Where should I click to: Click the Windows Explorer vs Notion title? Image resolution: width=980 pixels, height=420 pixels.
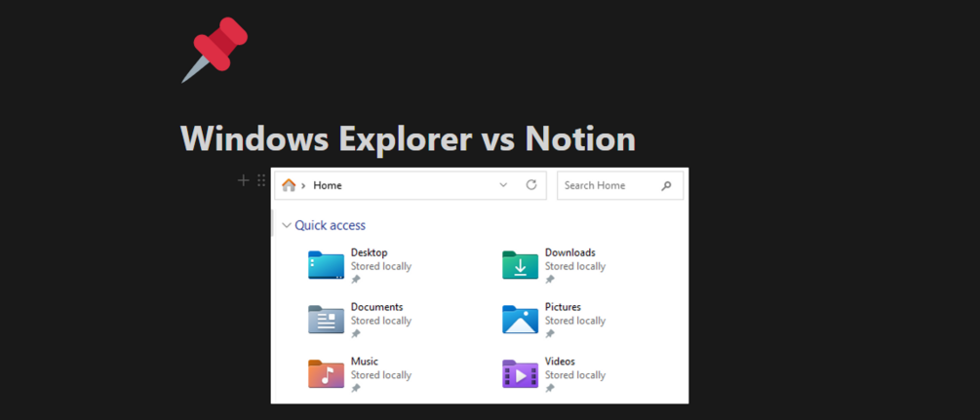point(409,138)
